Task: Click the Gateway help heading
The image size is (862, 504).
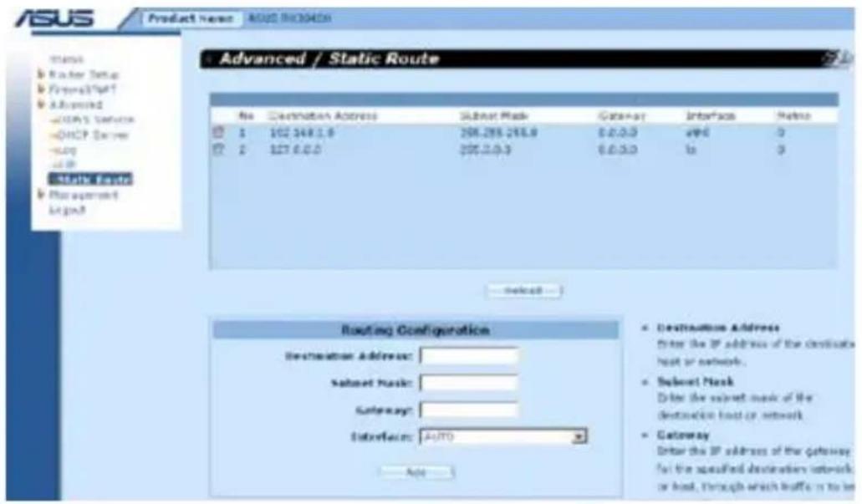Action: point(683,435)
